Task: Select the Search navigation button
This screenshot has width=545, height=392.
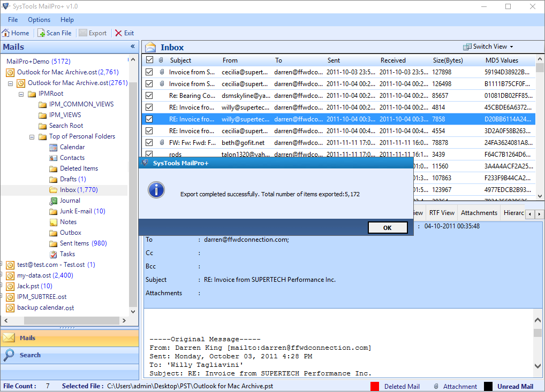Action: [70, 355]
